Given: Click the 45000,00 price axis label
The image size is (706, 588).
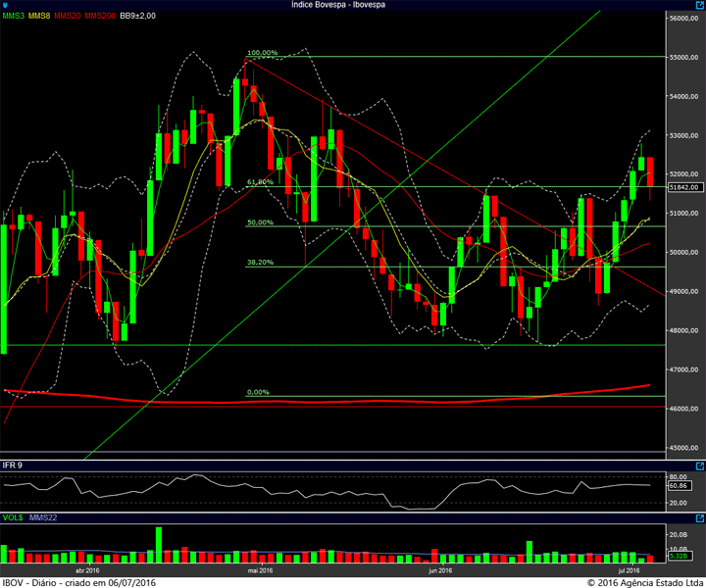Looking at the screenshot, I should [x=684, y=448].
